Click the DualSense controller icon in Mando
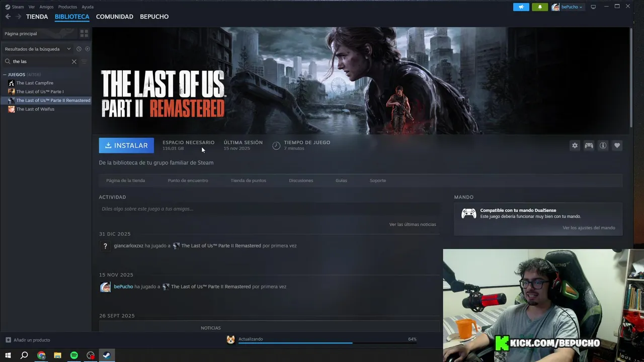Image resolution: width=644 pixels, height=362 pixels. pos(469,214)
